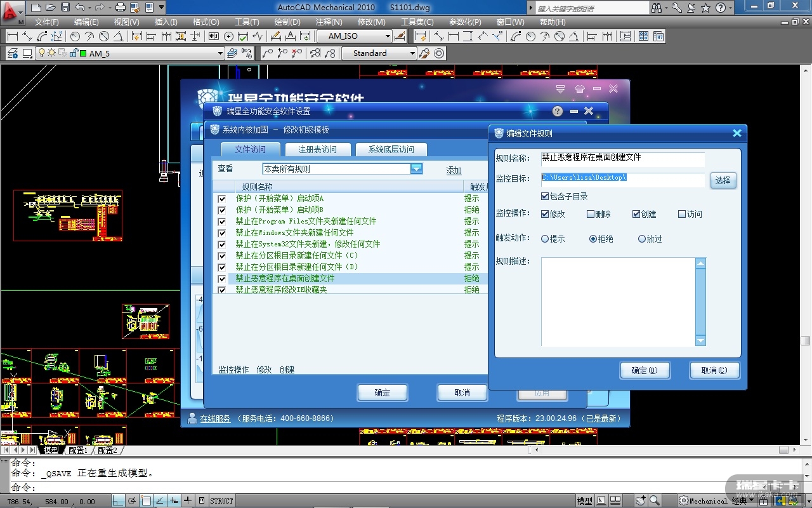Save the drawing with the floppy disk icon
The image size is (812, 508).
65,8
